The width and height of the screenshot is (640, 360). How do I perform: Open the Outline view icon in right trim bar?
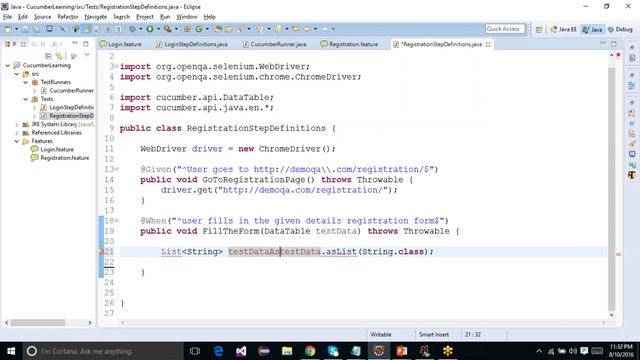[x=632, y=86]
